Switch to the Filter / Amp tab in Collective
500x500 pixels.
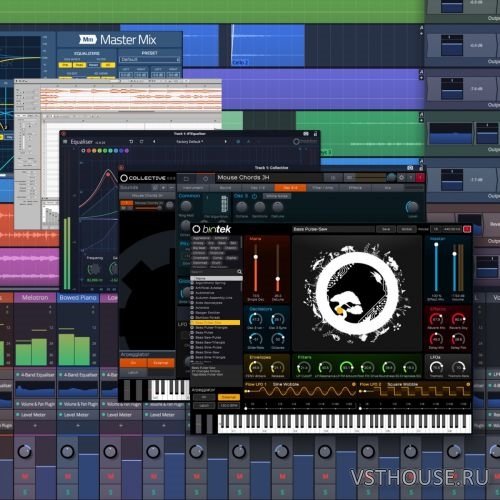coord(323,188)
